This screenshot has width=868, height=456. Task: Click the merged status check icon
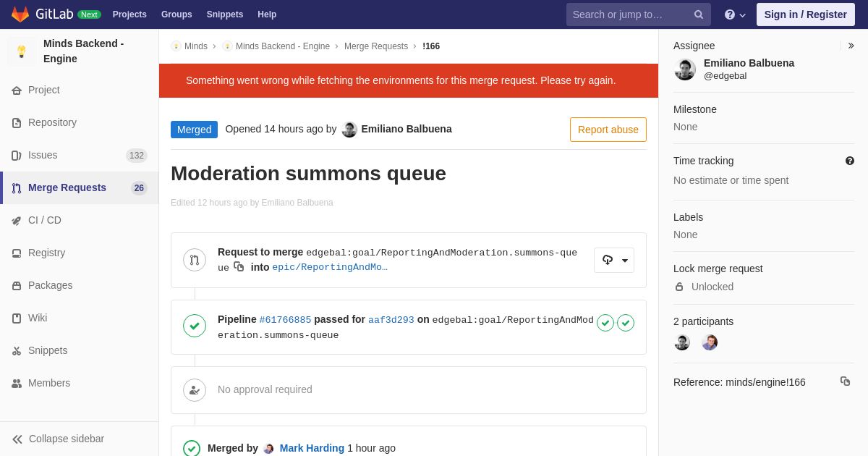[192, 448]
